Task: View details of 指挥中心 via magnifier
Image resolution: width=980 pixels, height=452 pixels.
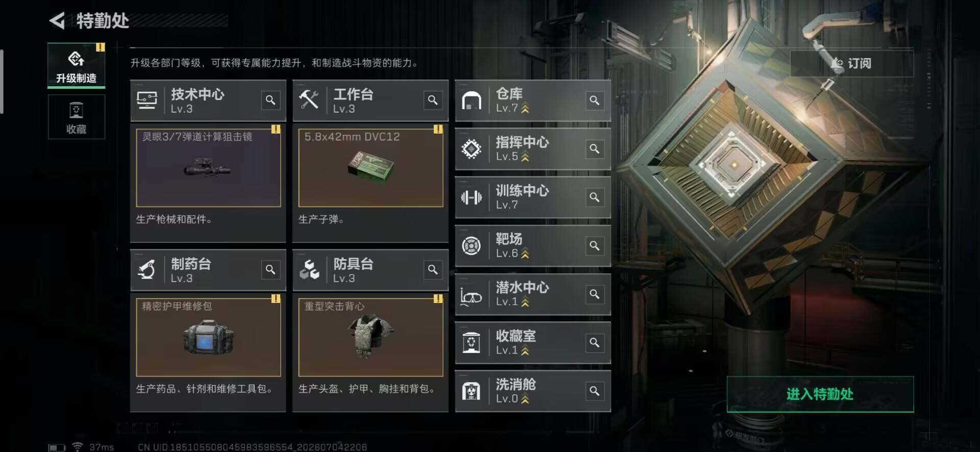Action: (x=595, y=148)
